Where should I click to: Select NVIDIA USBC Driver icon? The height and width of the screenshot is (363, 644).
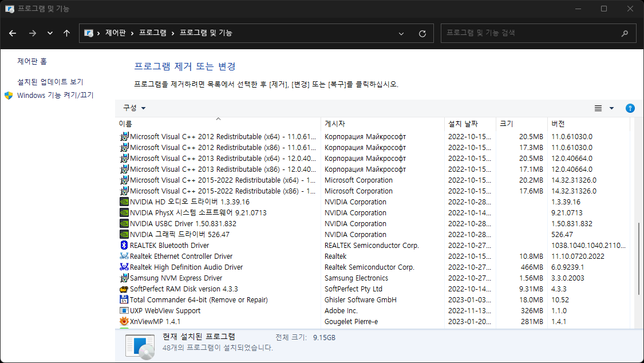tap(124, 224)
